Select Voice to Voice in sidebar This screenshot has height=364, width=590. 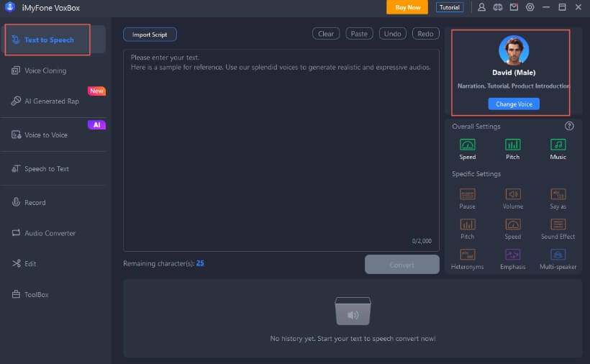[x=46, y=135]
